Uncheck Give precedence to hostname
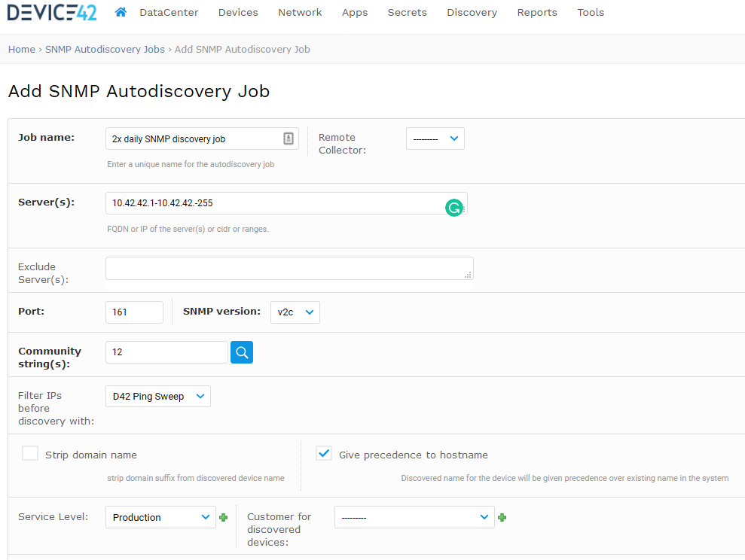The height and width of the screenshot is (560, 745). pos(324,453)
